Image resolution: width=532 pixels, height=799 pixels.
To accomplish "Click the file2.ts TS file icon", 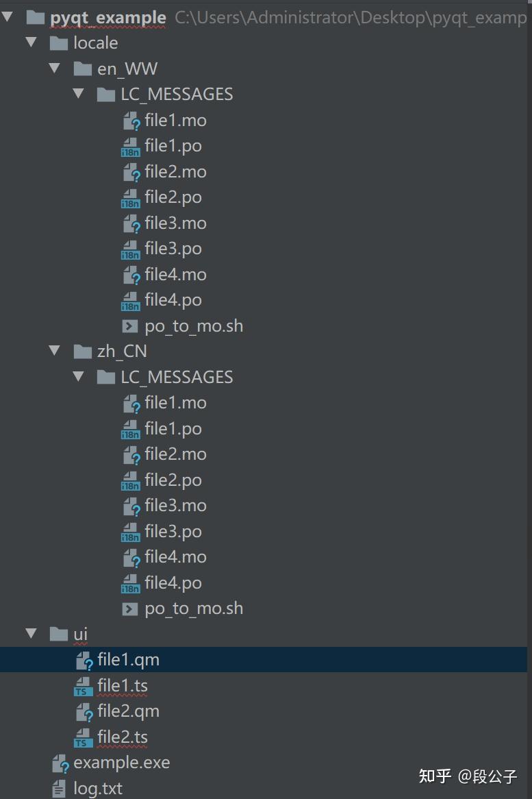I will pyautogui.click(x=83, y=738).
